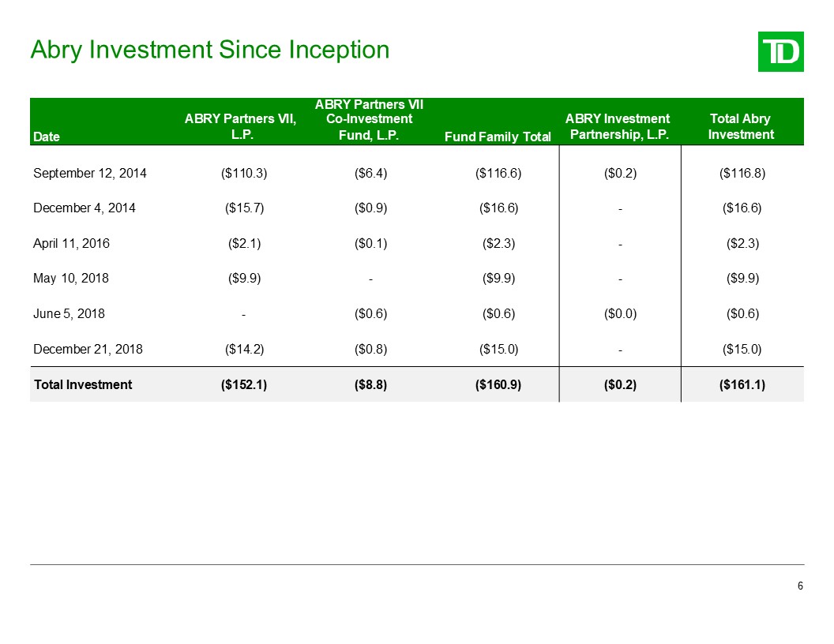Click the 'Total Abry Investment' column header

pos(740,126)
